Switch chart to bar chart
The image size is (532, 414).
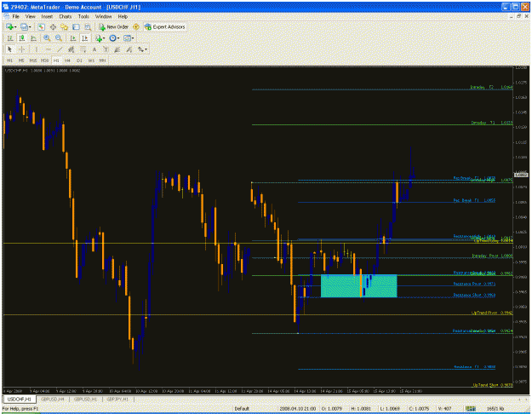(x=10, y=38)
